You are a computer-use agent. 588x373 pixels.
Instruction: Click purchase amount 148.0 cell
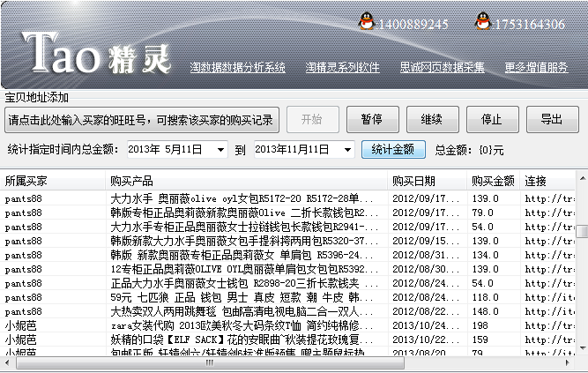click(x=494, y=311)
